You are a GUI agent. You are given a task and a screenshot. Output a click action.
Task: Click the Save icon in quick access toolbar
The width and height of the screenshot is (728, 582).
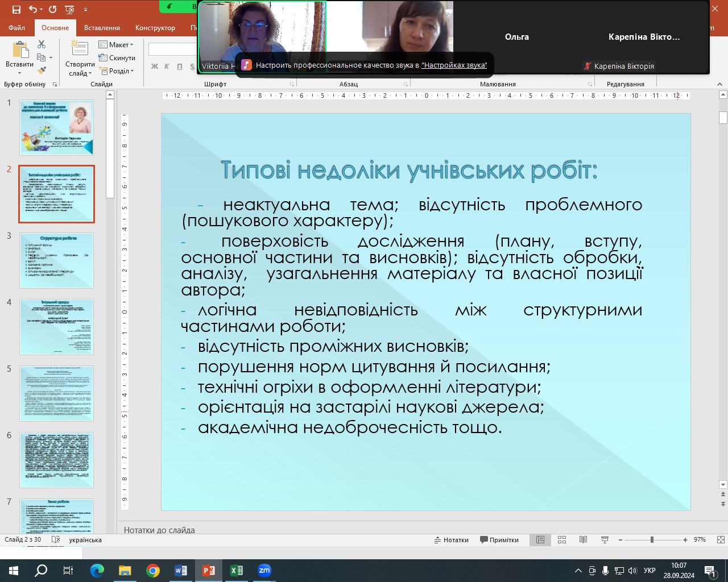[x=16, y=10]
